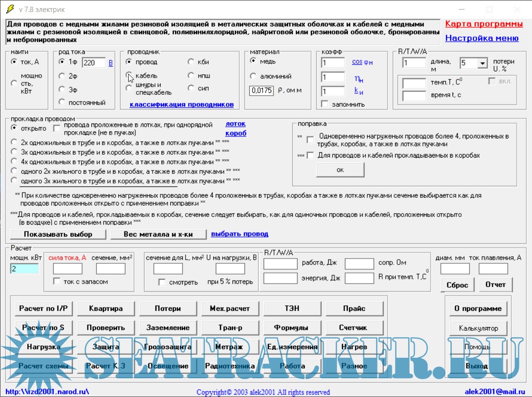The image size is (532, 397).
Task: Click the 'мощн. кВт' input field
Action: click(24, 269)
